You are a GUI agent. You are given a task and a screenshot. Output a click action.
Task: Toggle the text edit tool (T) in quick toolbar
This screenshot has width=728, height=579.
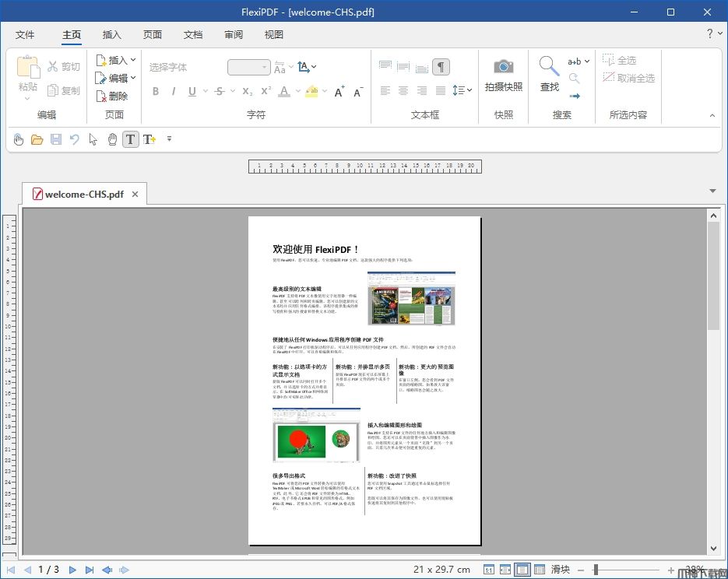130,139
